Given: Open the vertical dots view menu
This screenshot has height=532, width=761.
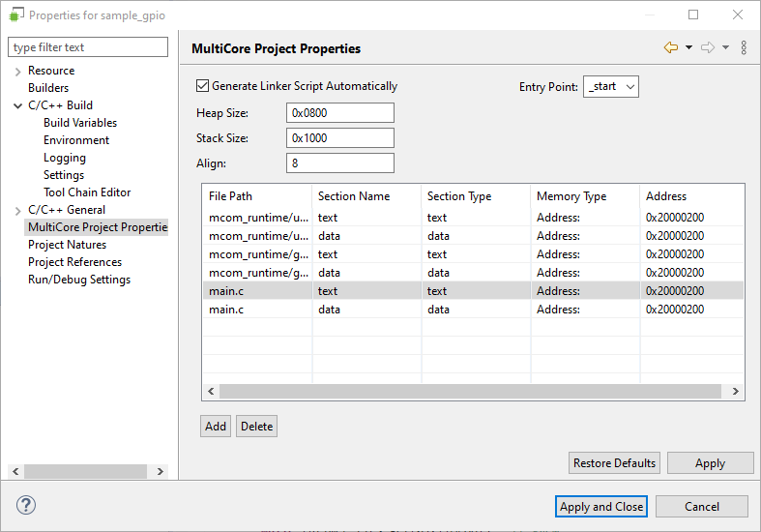Looking at the screenshot, I should [744, 47].
